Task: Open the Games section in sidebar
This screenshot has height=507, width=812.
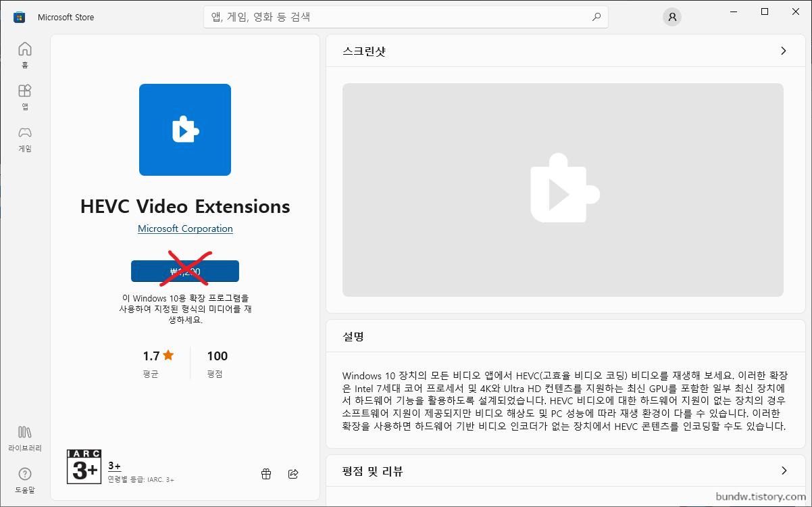Action: click(25, 139)
